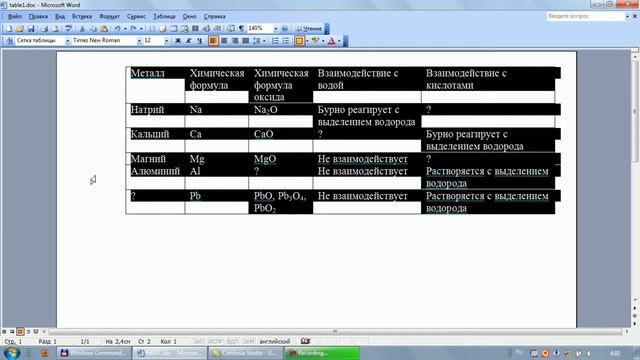Click the Insert Excel worksheet icon
This screenshot has width=640, height=360.
point(184,29)
